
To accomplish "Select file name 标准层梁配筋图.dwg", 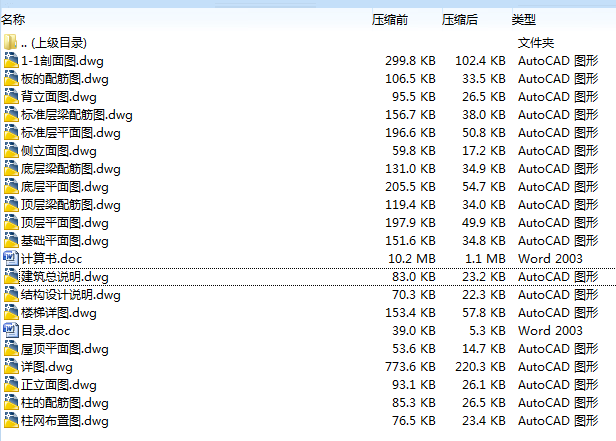I will pos(77,115).
